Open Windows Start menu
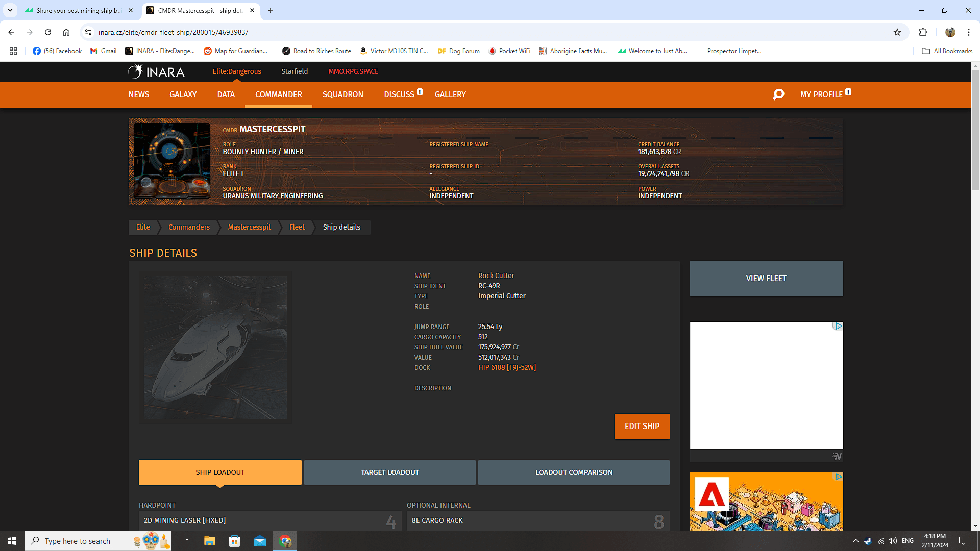 (x=12, y=541)
